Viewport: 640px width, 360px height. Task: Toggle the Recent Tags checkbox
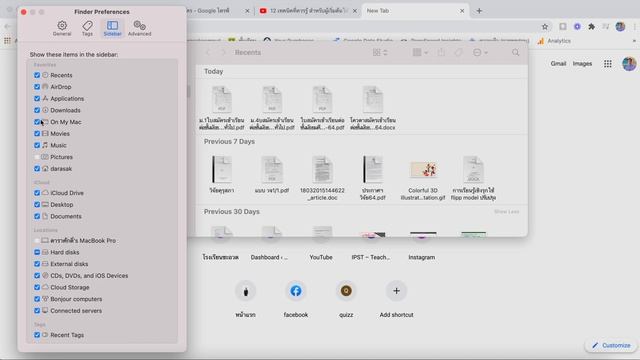[x=37, y=335]
